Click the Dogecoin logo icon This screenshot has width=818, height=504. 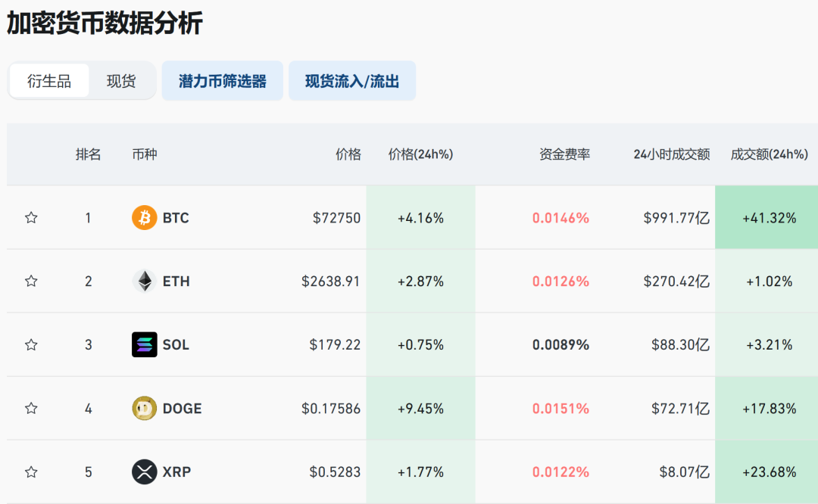click(x=144, y=409)
